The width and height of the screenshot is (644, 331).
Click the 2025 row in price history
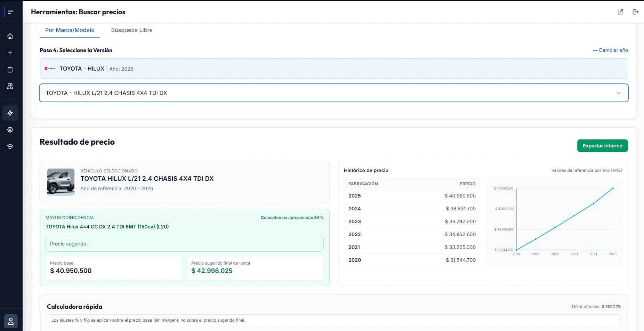tap(412, 196)
